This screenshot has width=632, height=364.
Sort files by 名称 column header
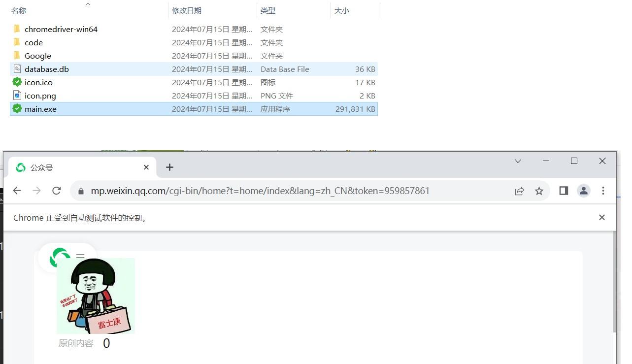(19, 10)
